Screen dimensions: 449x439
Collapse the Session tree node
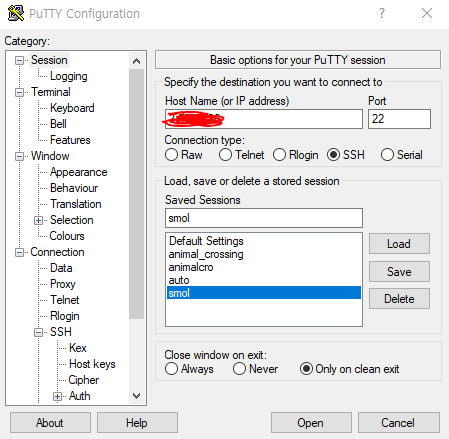[19, 60]
